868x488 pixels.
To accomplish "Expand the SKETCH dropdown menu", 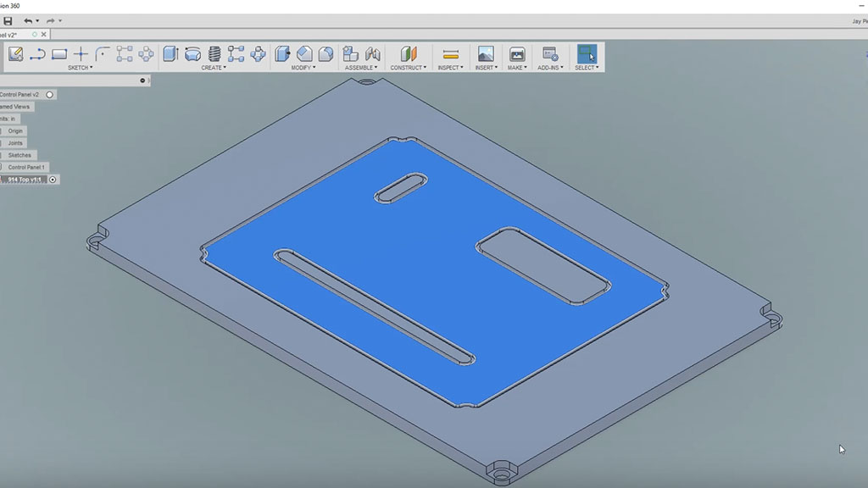I will click(81, 68).
